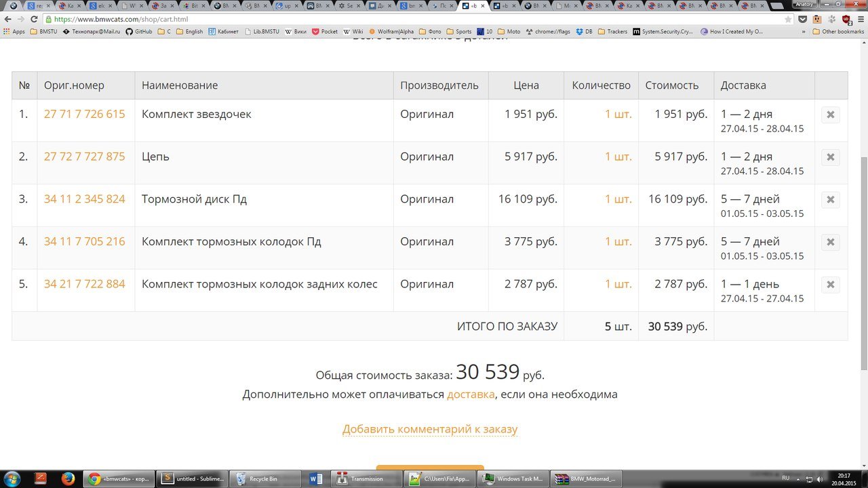Open the Other bookmarks folder
This screenshot has height=488, width=868.
pyautogui.click(x=838, y=32)
